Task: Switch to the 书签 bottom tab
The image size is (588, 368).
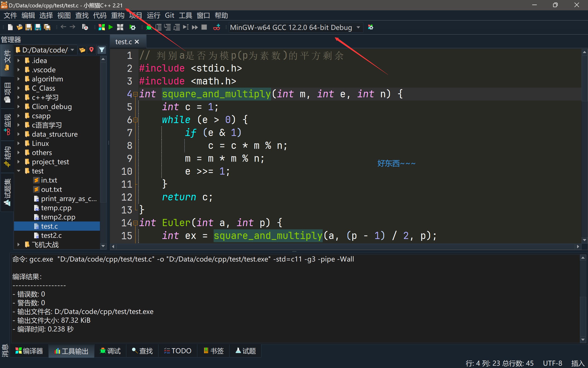Action: [x=213, y=351]
